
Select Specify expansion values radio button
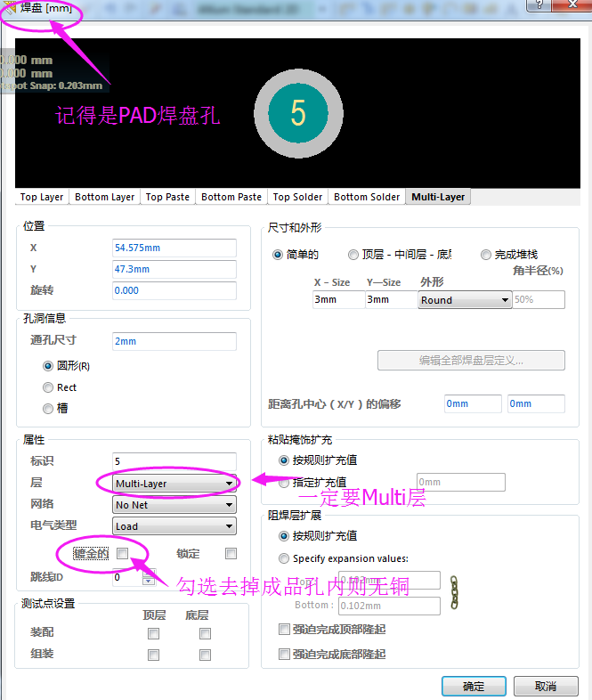[284, 559]
